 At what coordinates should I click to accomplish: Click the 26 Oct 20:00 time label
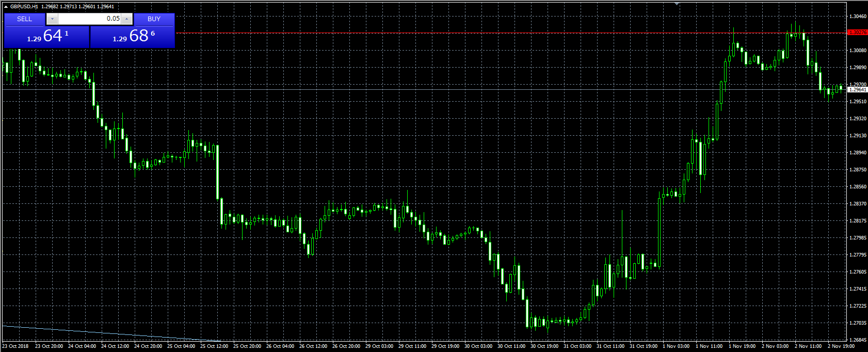tap(346, 346)
